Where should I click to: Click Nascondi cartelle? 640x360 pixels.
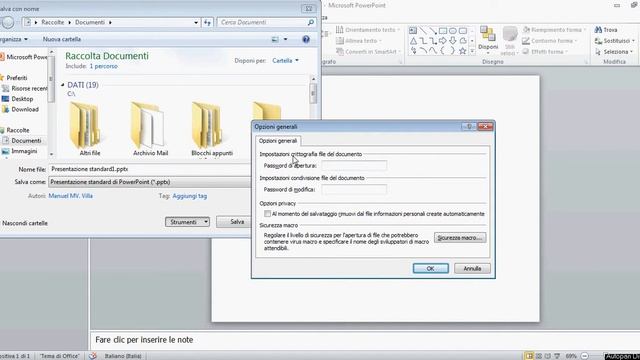(25, 223)
